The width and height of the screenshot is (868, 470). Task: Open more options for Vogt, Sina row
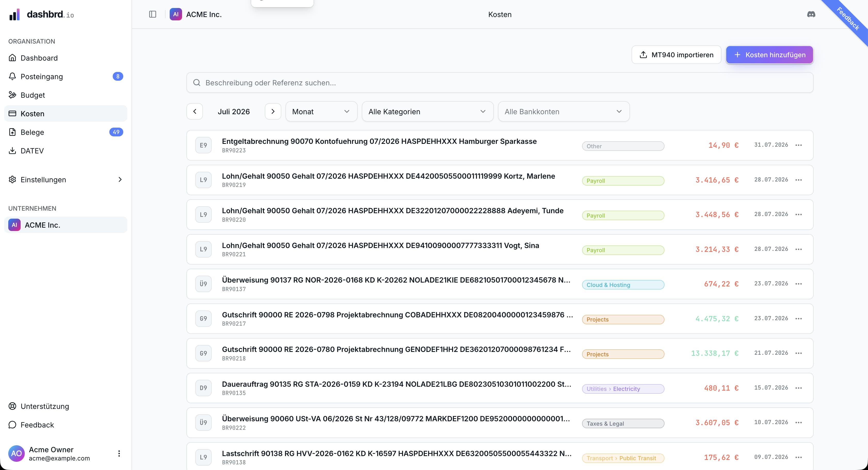(798, 249)
